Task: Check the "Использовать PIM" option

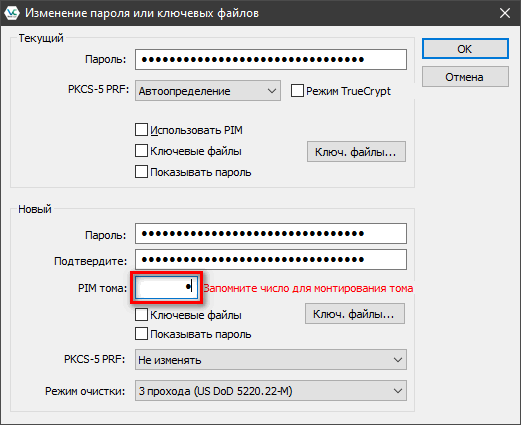Action: click(x=141, y=130)
